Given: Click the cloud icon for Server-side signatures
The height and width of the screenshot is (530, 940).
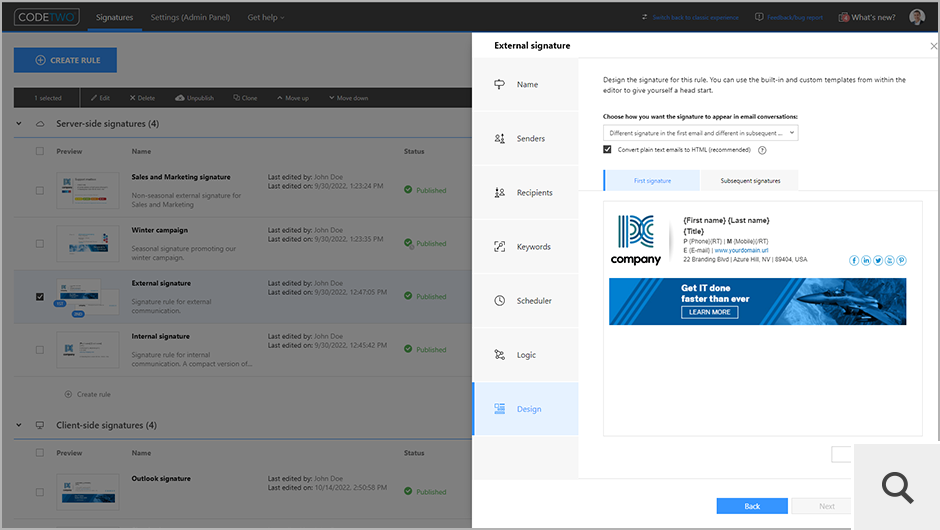Looking at the screenshot, I should (x=40, y=124).
